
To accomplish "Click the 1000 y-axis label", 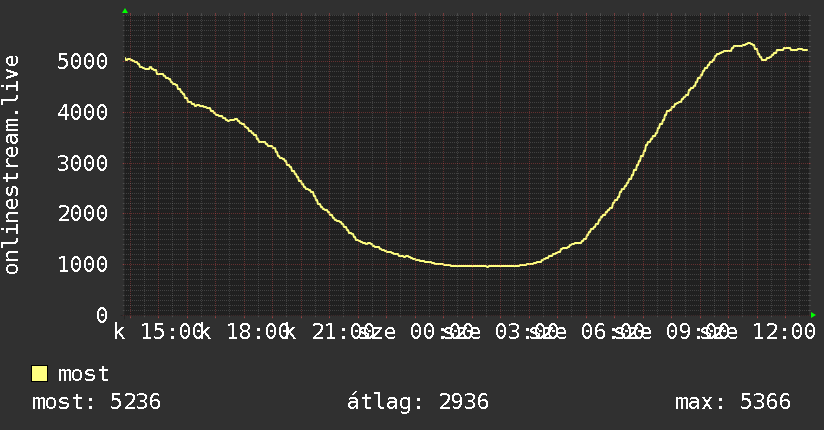I will pos(83,264).
